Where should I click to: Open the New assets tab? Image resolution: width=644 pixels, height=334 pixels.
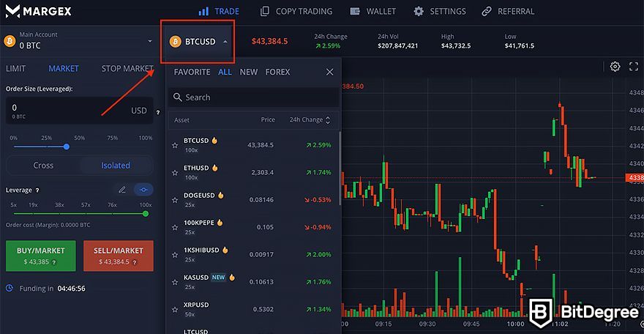(249, 72)
